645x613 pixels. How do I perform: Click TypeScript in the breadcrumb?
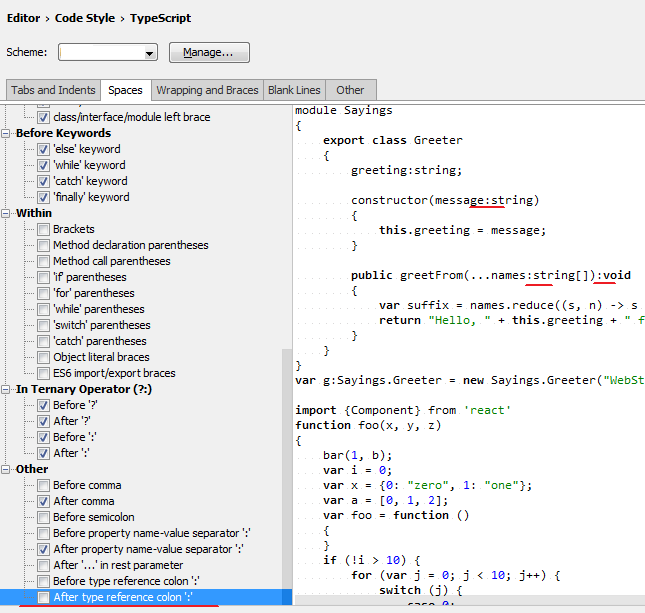click(160, 18)
